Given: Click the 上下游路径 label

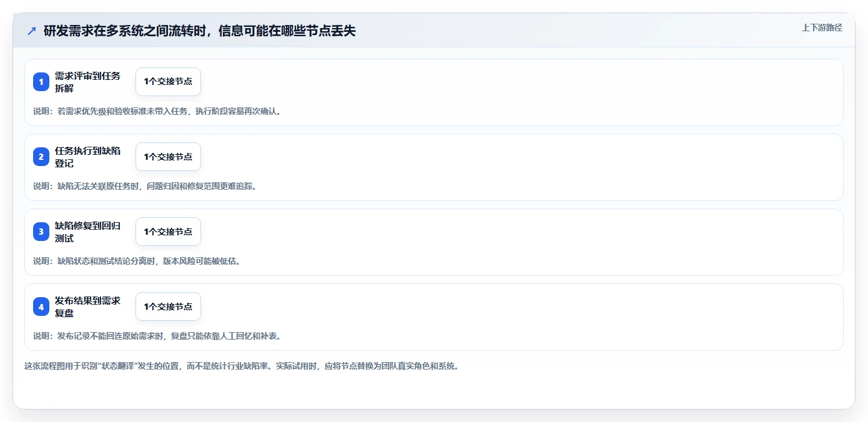Looking at the screenshot, I should (822, 27).
